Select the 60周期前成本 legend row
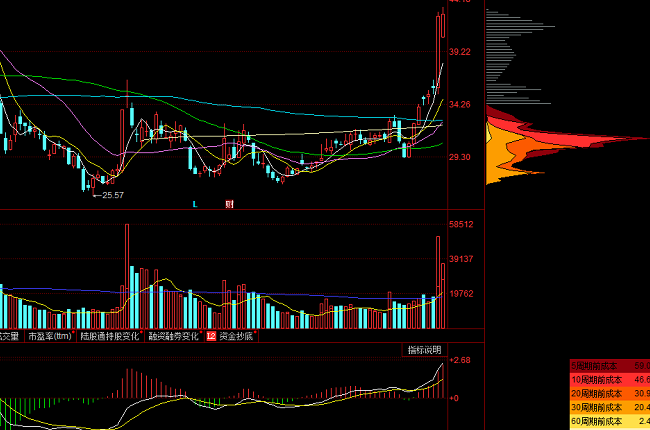The image size is (650, 430). [x=610, y=421]
